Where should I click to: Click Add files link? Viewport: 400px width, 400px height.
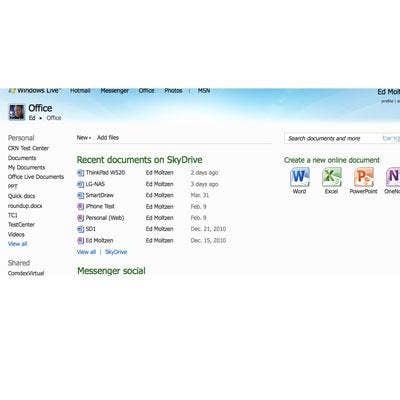[108, 138]
